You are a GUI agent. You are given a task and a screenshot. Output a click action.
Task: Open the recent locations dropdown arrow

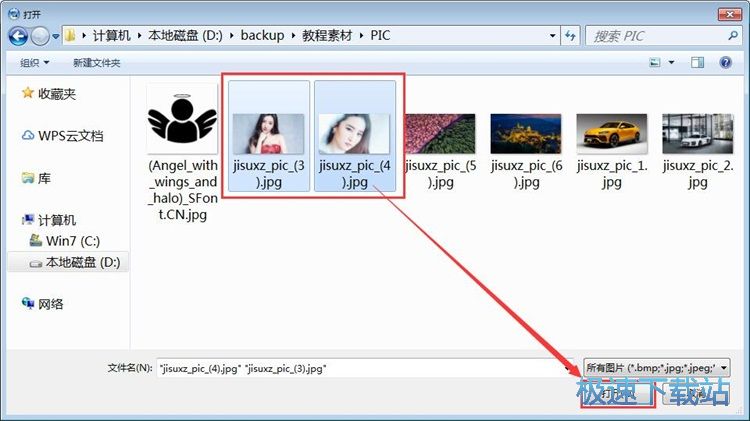tap(55, 36)
